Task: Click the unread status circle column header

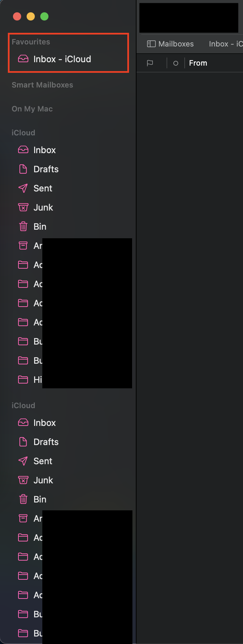Action: click(176, 63)
